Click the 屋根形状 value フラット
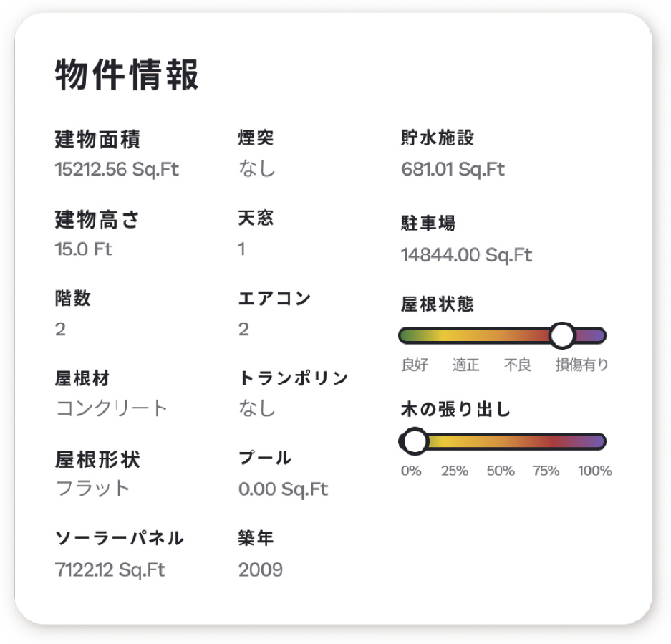Image resolution: width=671 pixels, height=644 pixels. click(92, 488)
